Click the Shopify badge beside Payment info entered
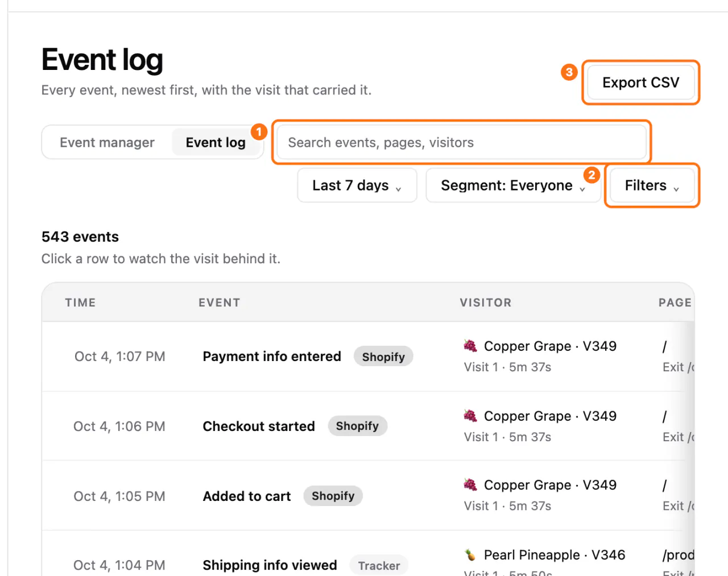 pos(383,357)
